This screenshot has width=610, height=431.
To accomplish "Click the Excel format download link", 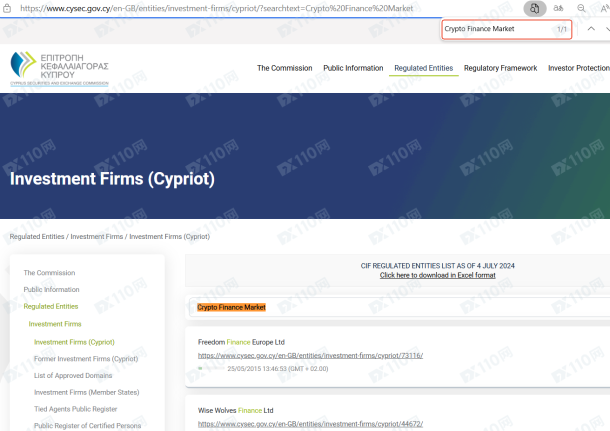I will pyautogui.click(x=437, y=275).
